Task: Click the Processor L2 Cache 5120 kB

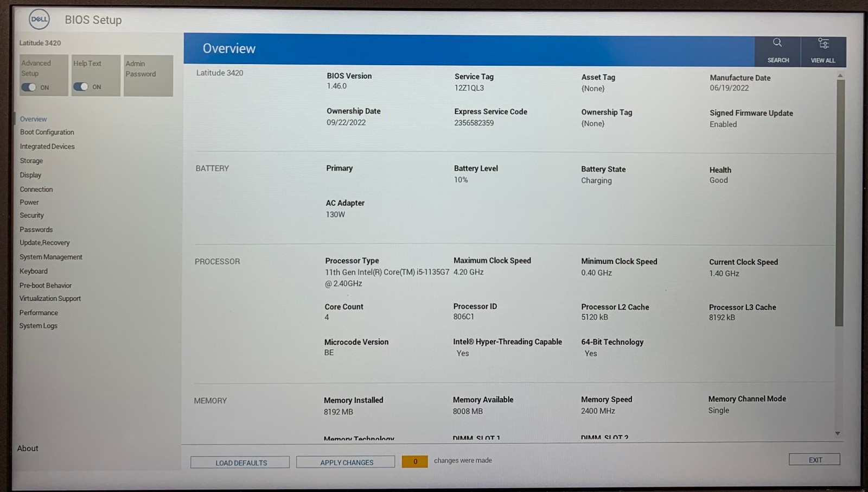Action: click(x=595, y=317)
